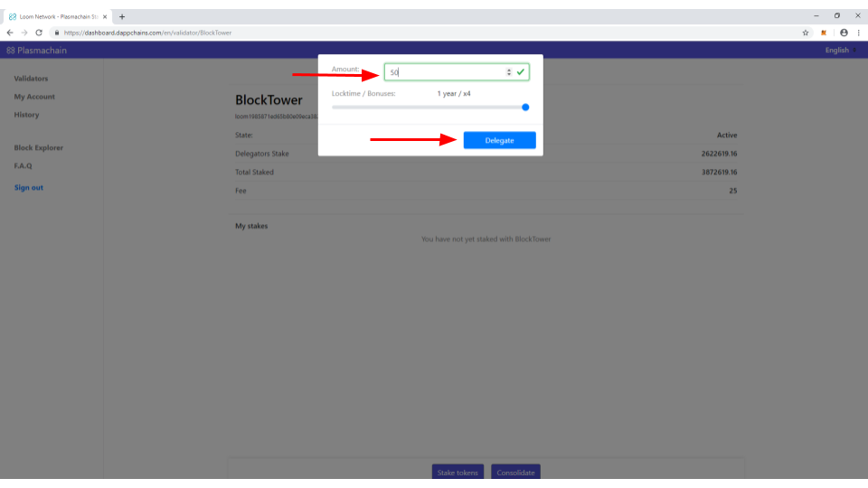Click the Amount input field

457,72
